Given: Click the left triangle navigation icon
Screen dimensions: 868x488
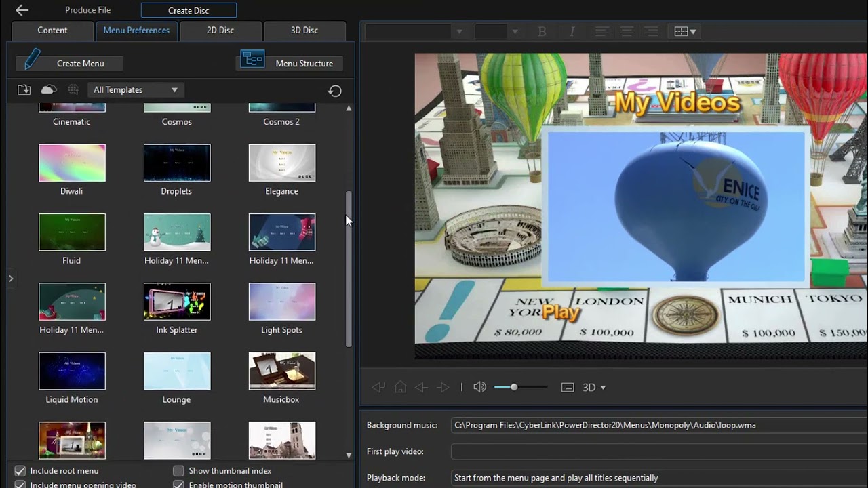Looking at the screenshot, I should pos(421,387).
